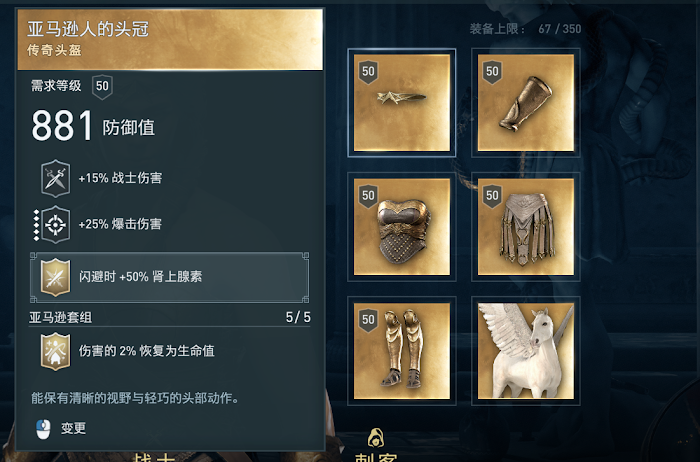
Task: Select the golden bracer arm armor slot
Action: tap(526, 103)
